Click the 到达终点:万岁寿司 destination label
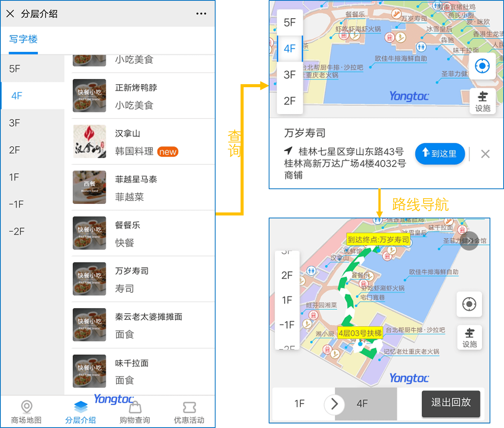The height and width of the screenshot is (428, 504). point(378,240)
